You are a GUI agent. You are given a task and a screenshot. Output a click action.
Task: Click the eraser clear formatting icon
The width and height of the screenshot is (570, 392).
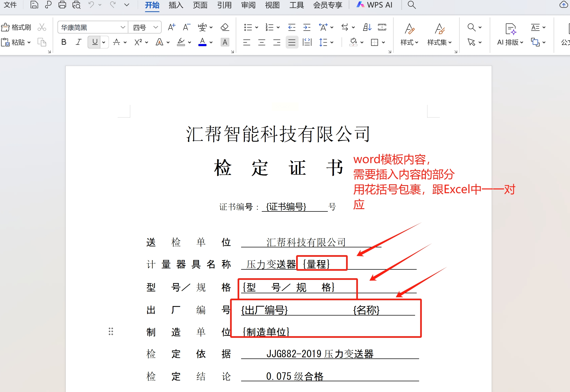[x=225, y=27]
